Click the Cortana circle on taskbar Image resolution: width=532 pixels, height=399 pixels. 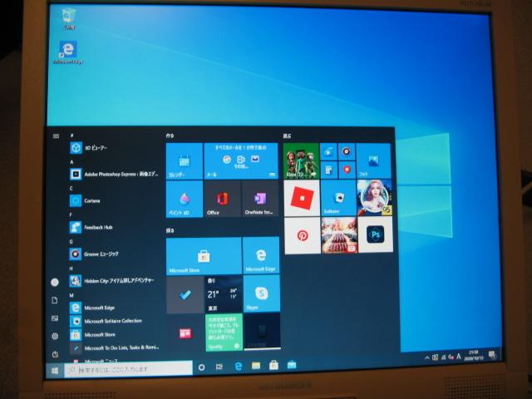coord(201,367)
